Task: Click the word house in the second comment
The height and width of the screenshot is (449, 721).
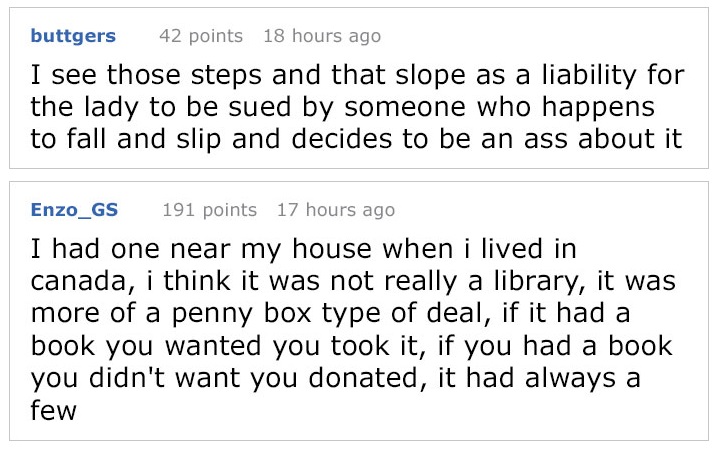Action: point(332,250)
